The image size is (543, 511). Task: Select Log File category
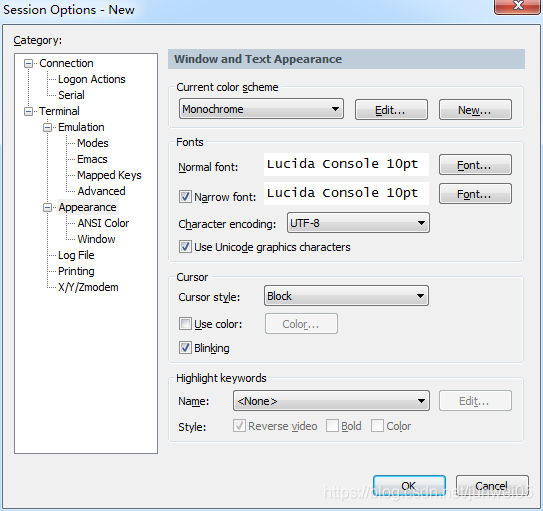pyautogui.click(x=76, y=255)
